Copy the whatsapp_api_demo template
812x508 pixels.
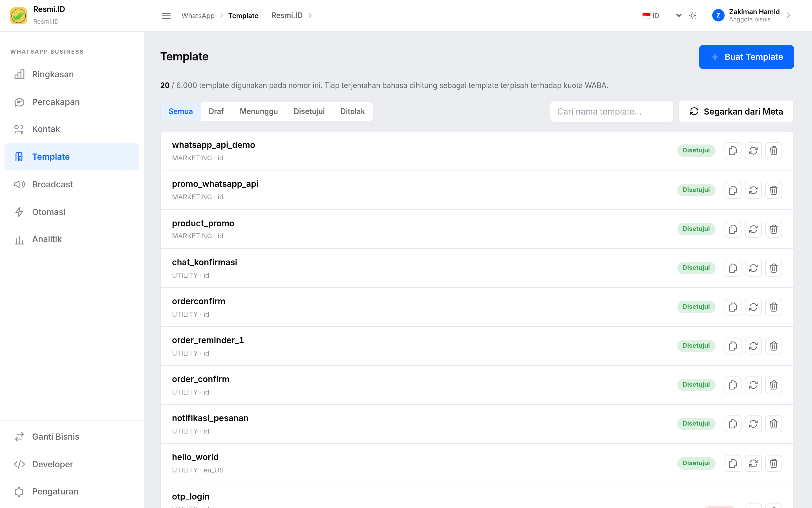coord(733,150)
